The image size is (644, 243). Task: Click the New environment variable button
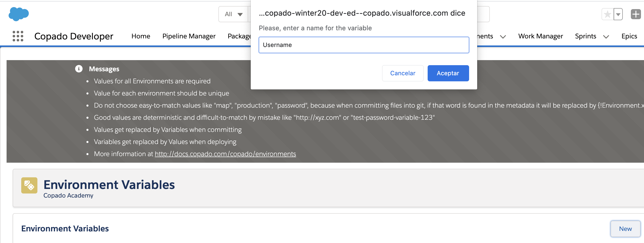[625, 229]
